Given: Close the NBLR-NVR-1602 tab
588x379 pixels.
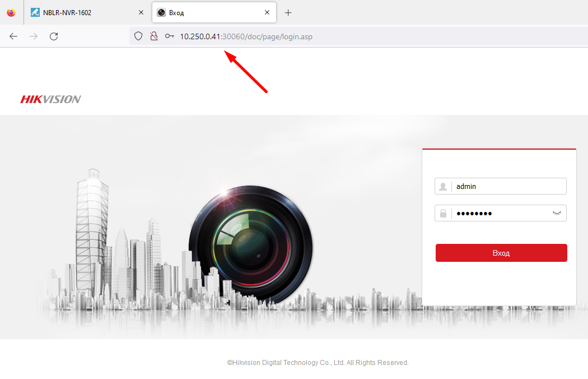Looking at the screenshot, I should pos(141,12).
